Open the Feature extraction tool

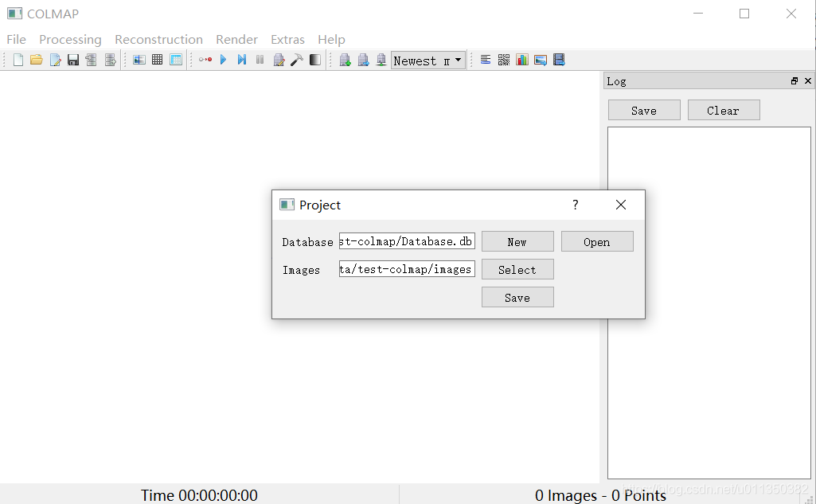(139, 59)
